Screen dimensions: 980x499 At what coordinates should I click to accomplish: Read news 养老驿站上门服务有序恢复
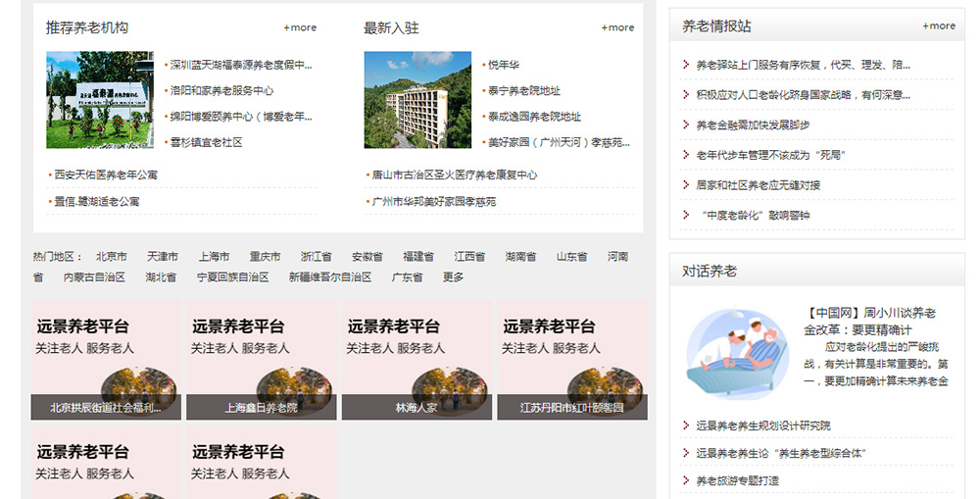point(804,65)
